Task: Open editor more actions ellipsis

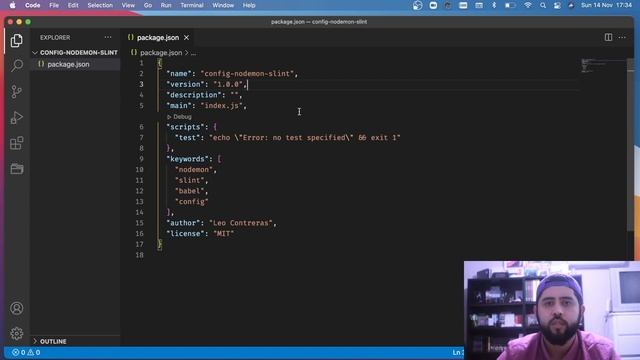Action: click(622, 37)
